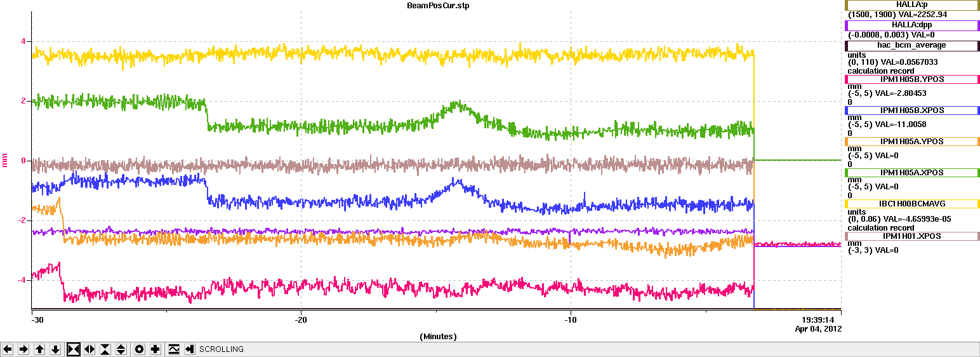Select the HALLA:dpp legend entry
Viewport: 980px width, 357px height.
(911, 25)
